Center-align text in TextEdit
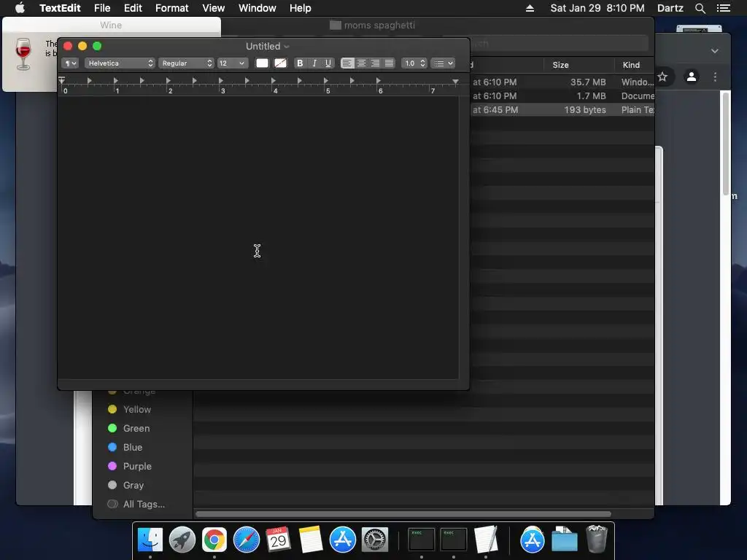 (x=362, y=63)
